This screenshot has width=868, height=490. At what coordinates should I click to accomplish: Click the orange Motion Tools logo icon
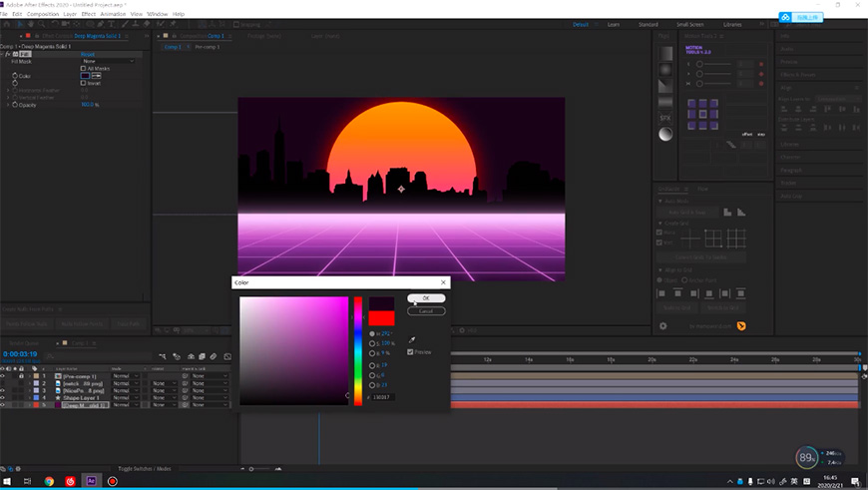741,326
